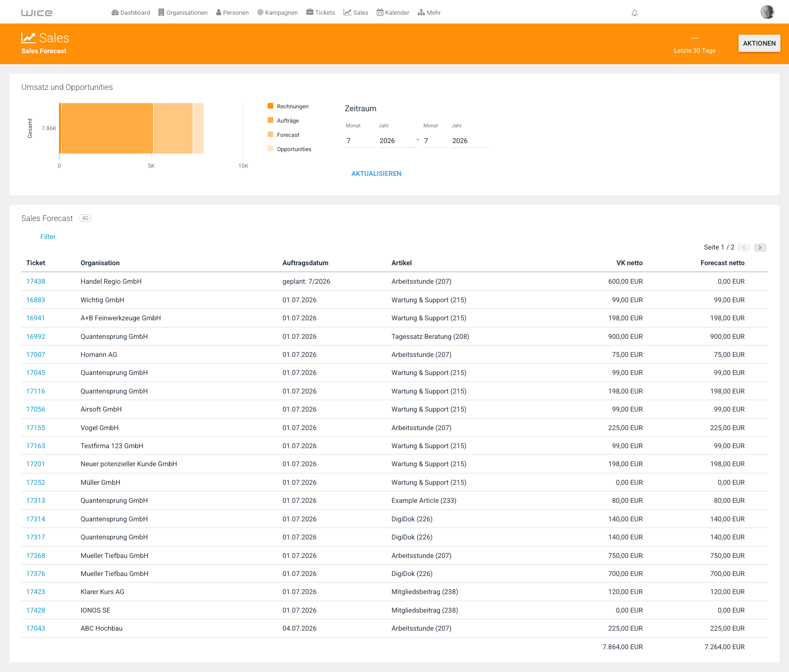Open Tickets from the top navigation
Image resolution: width=789 pixels, height=672 pixels.
(321, 13)
